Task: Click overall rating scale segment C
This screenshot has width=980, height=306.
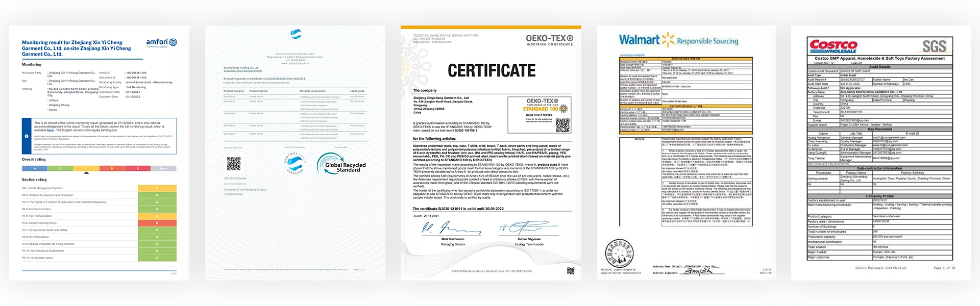Action: coord(86,168)
